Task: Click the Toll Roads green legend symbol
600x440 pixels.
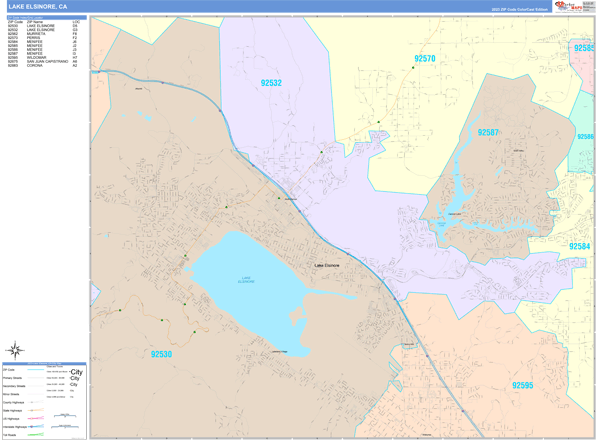Action: click(x=36, y=435)
